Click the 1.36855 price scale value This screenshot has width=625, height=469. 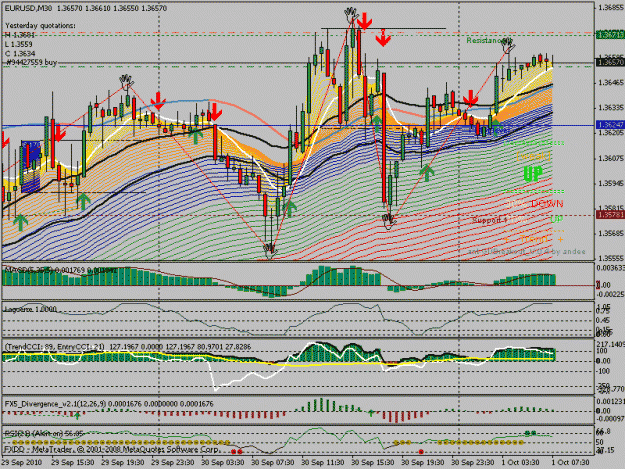[x=611, y=8]
